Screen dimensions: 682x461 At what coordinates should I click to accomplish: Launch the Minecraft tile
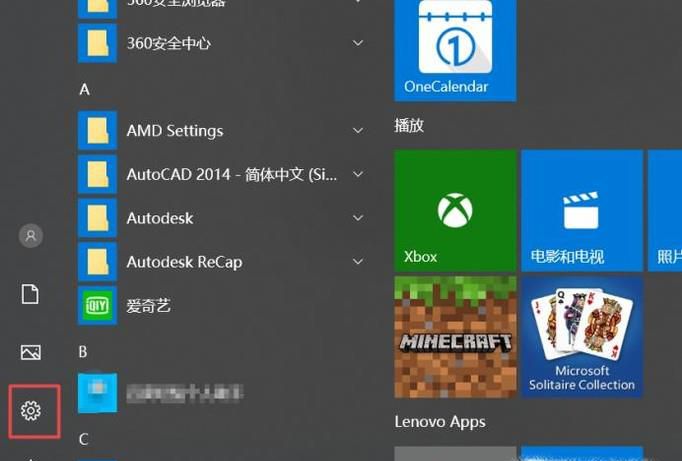455,337
